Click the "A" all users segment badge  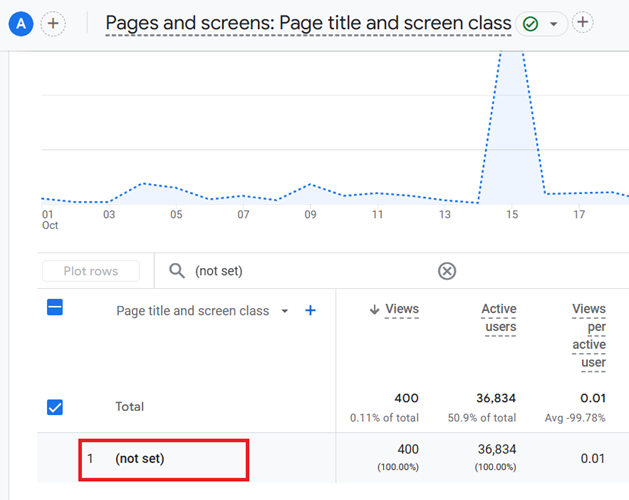click(19, 23)
